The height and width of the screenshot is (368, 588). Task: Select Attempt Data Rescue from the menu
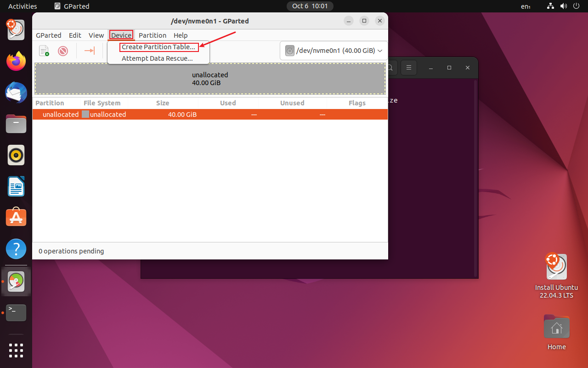click(158, 58)
